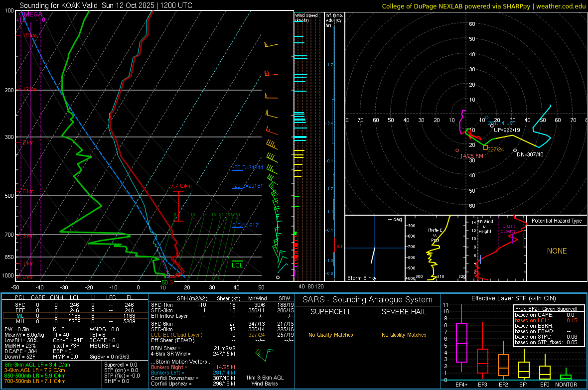Screen dimensions: 588x390
Task: Click the Storm Slinky caption
Action: coord(361,278)
